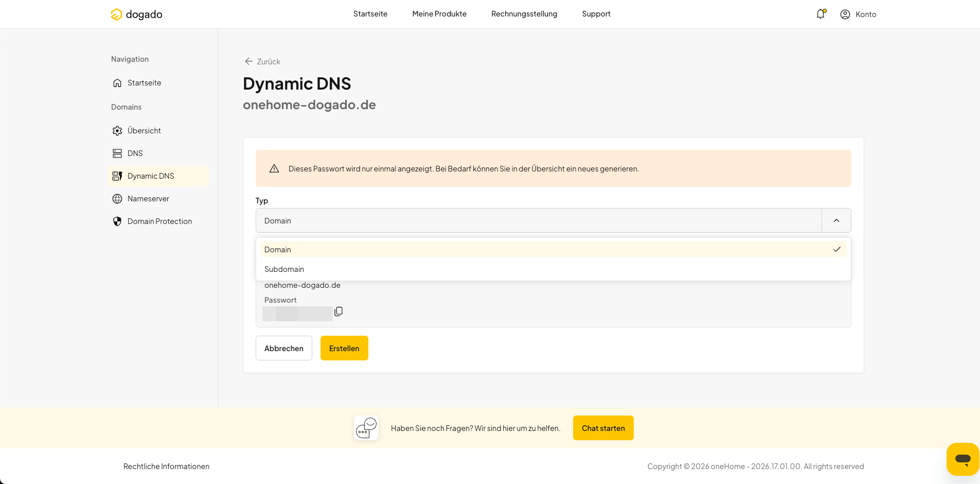Open Domain Protection in the sidebar

click(159, 221)
